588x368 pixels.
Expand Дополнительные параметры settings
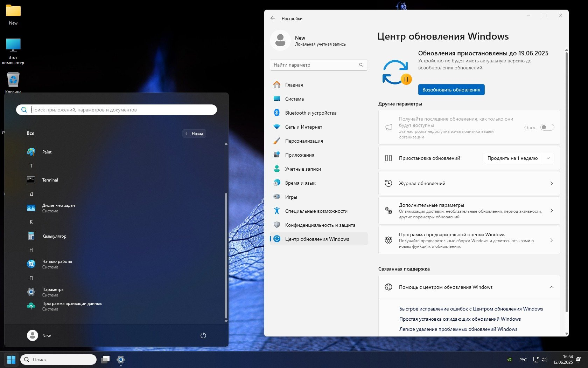469,211
